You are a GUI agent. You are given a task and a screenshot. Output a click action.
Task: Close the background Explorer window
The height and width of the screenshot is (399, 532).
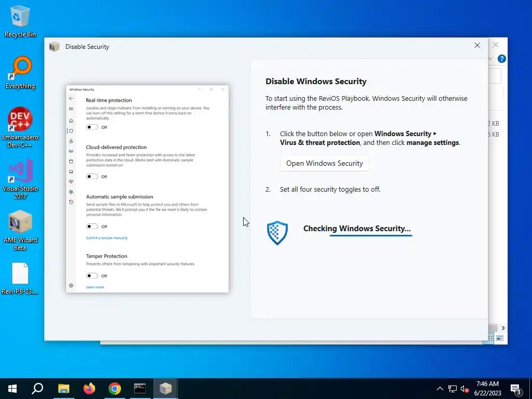click(x=496, y=45)
